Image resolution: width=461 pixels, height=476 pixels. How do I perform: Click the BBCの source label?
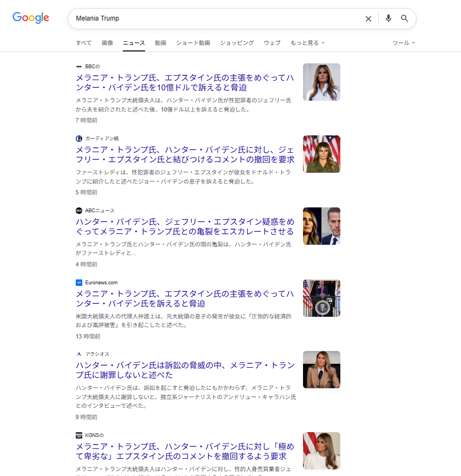pos(92,67)
